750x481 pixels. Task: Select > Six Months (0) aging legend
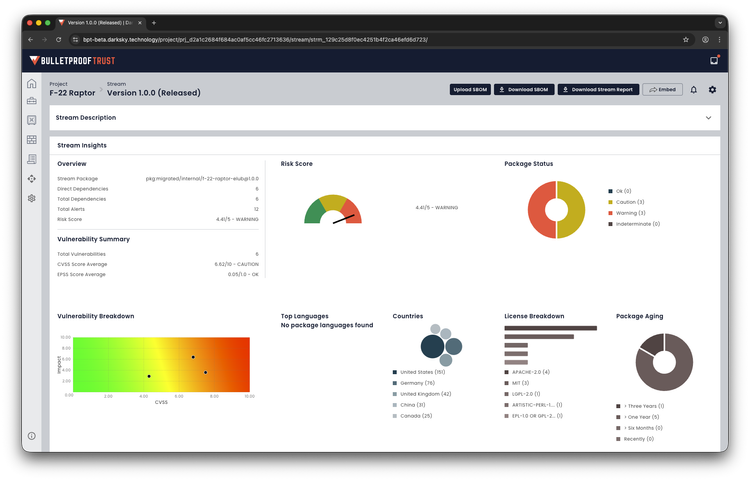coord(639,428)
